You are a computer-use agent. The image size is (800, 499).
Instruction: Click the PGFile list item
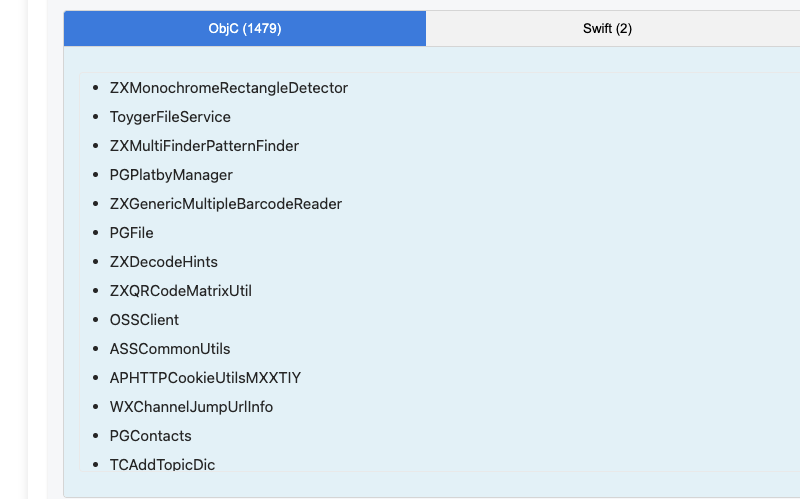pos(131,233)
